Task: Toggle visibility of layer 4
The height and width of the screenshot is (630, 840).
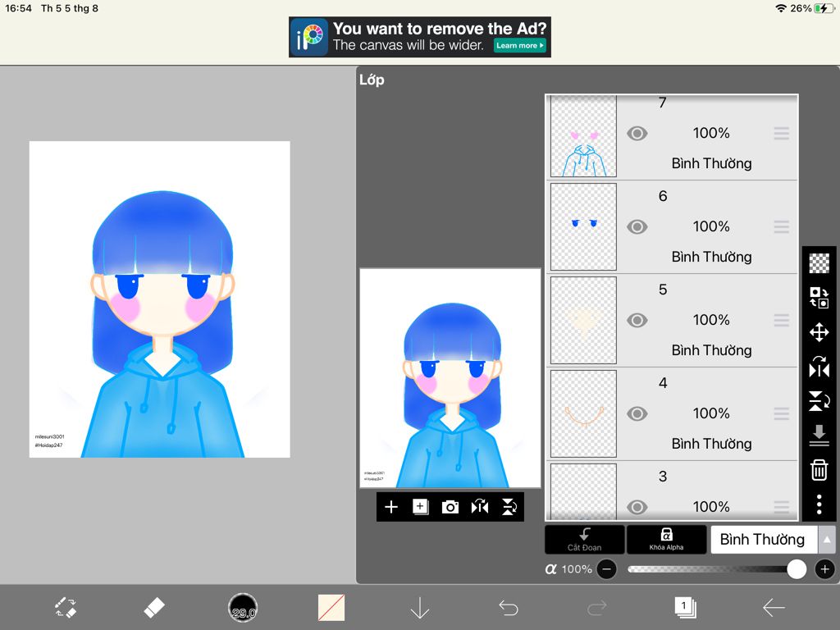Action: tap(637, 413)
